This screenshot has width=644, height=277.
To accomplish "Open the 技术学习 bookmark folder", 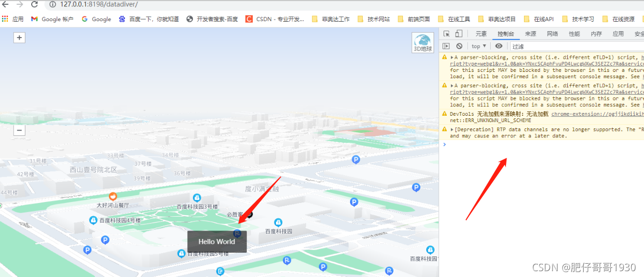I will pos(577,19).
